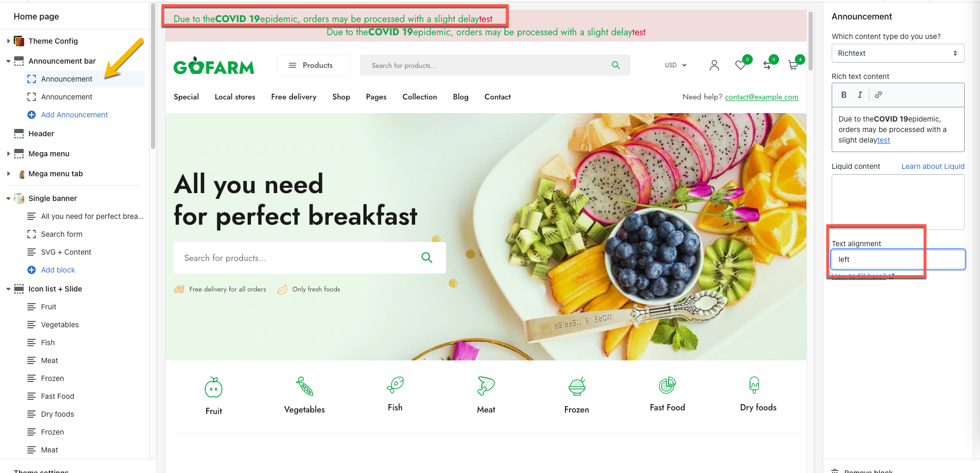Expand the Theme Config section
The image size is (980, 473).
point(8,41)
